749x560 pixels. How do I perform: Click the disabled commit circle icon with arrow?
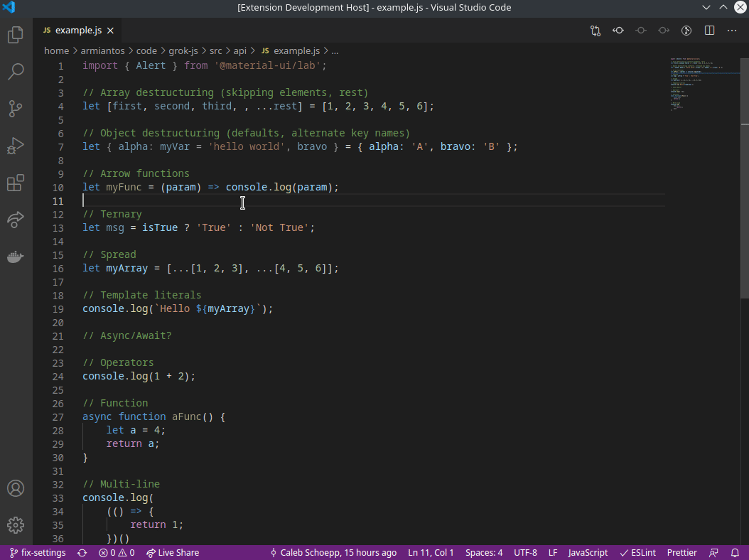[664, 31]
